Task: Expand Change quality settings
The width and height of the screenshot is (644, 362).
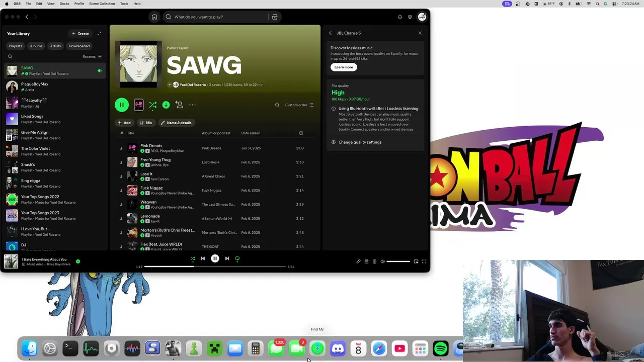Action: 360,142
